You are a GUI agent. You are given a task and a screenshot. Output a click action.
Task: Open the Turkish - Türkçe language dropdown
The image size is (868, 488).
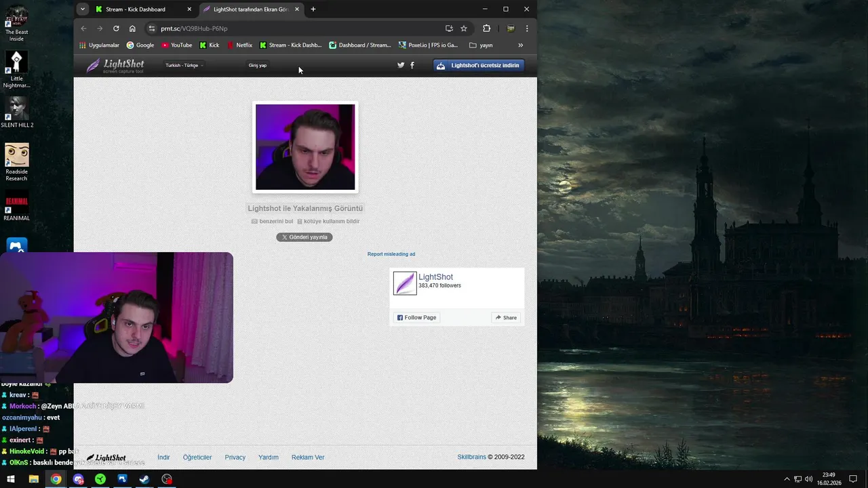point(184,66)
